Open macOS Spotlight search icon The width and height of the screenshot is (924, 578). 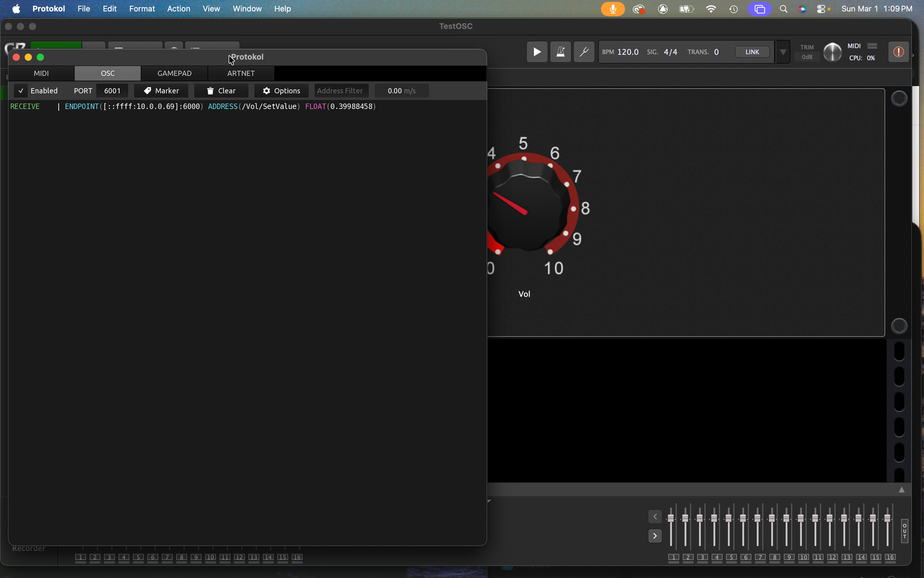[x=783, y=9]
